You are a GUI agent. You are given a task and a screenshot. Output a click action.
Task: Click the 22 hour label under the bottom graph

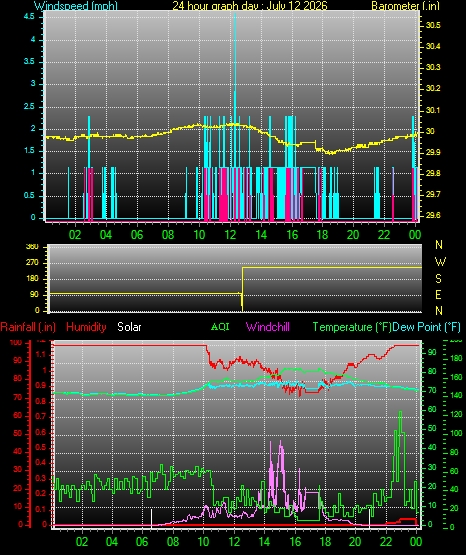386,542
